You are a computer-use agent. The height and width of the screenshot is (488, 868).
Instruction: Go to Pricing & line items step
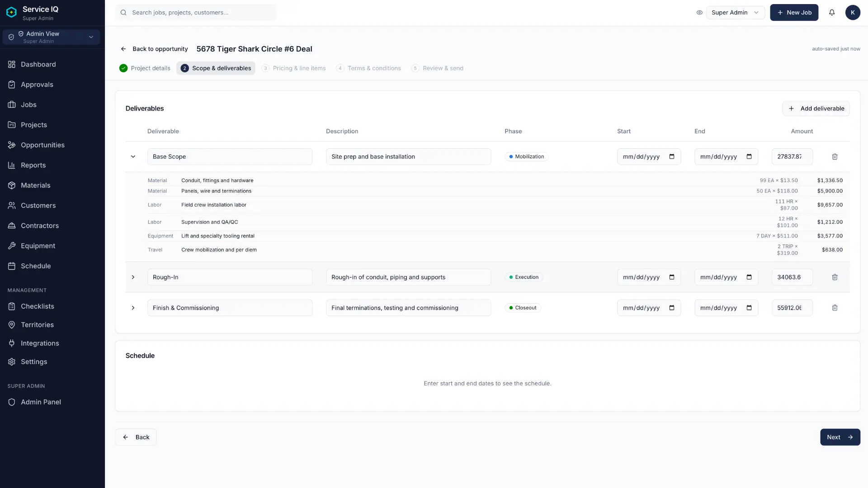coord(294,68)
